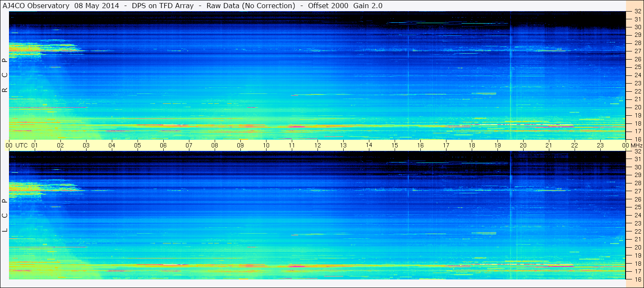
Task: Click the 19 hour marker on the time axis
Action: (497, 145)
